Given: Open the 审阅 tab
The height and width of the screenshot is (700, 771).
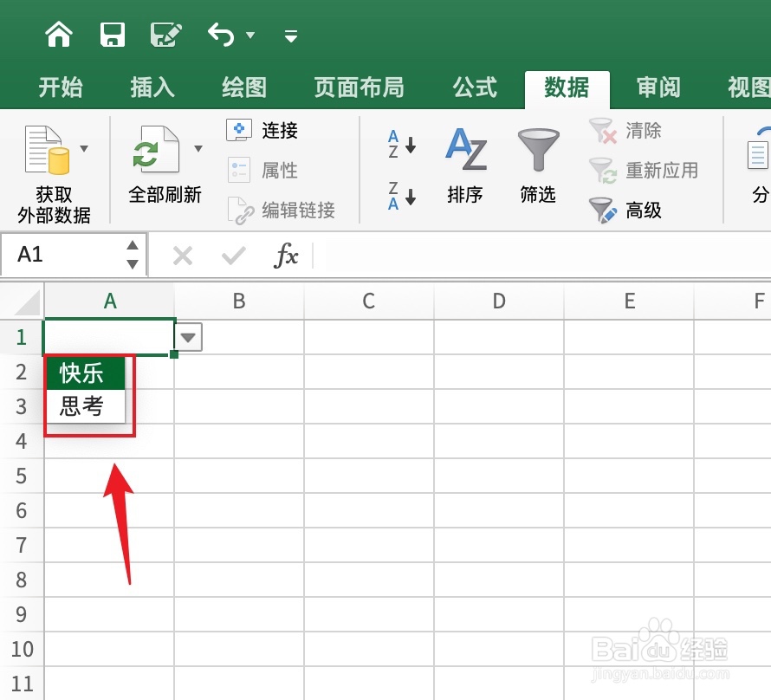Looking at the screenshot, I should click(x=658, y=87).
